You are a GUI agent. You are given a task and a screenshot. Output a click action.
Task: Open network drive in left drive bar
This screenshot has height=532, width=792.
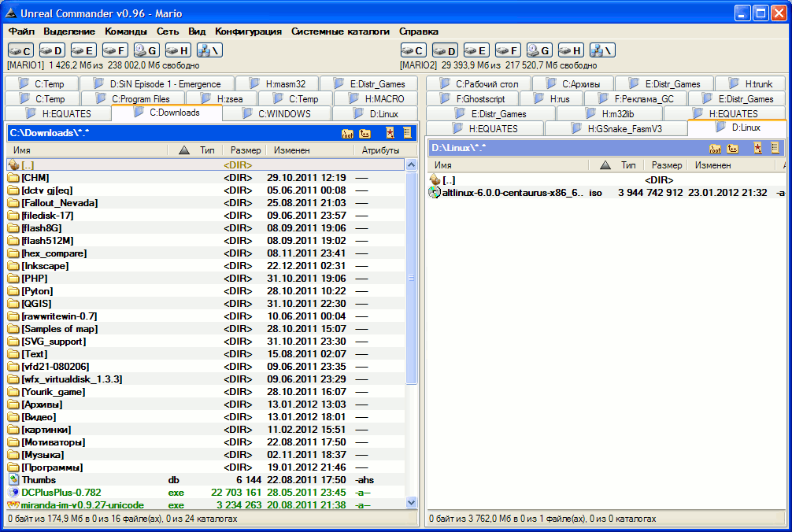pos(209,50)
